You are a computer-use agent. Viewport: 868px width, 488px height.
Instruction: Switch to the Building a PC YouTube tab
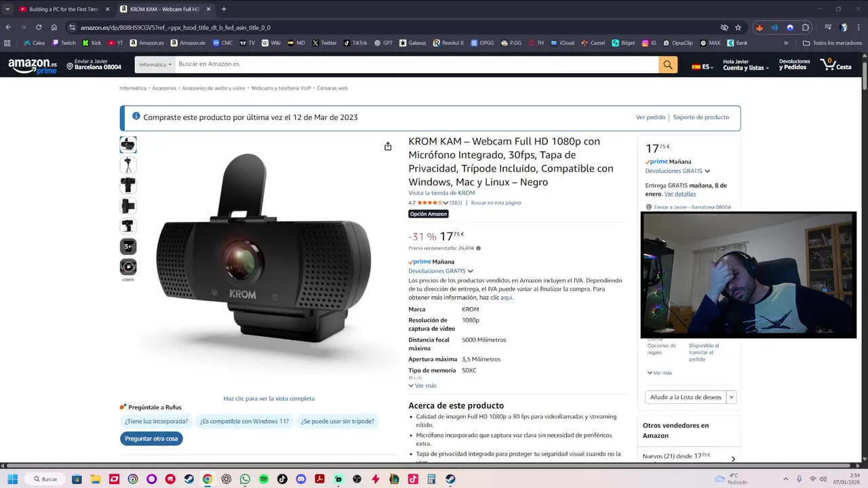[64, 9]
